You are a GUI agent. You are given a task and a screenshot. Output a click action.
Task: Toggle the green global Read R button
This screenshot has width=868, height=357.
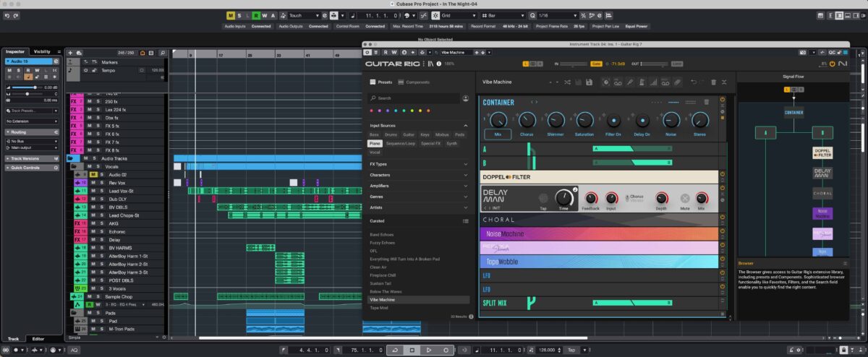pos(256,15)
